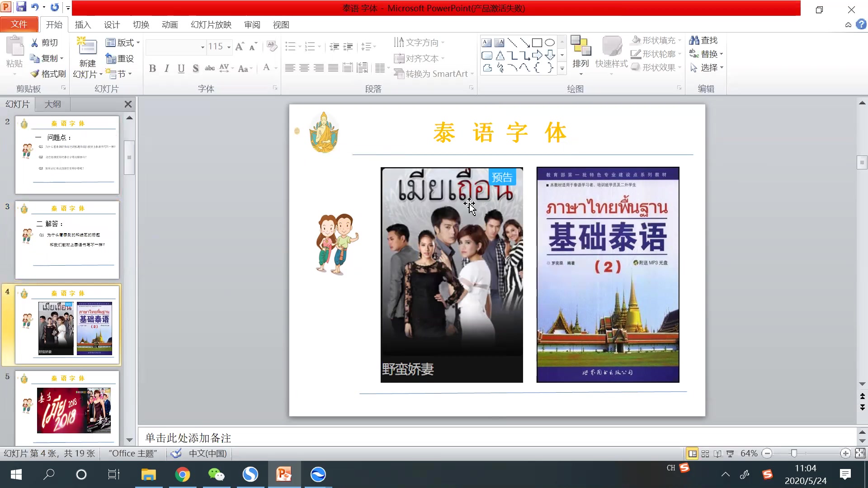Screen dimensions: 868x488
Task: Open the Layout (版式) dropdown
Action: (x=123, y=42)
